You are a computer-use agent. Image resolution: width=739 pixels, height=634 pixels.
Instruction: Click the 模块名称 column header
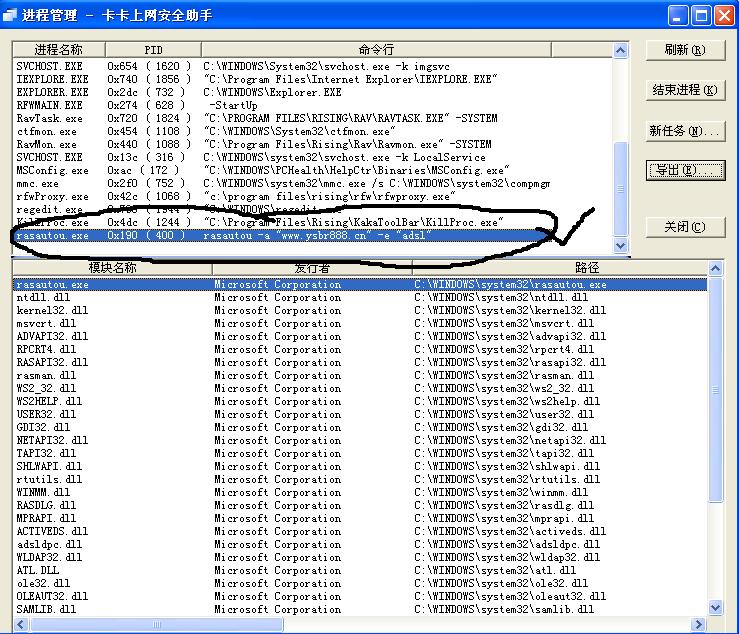coord(112,268)
